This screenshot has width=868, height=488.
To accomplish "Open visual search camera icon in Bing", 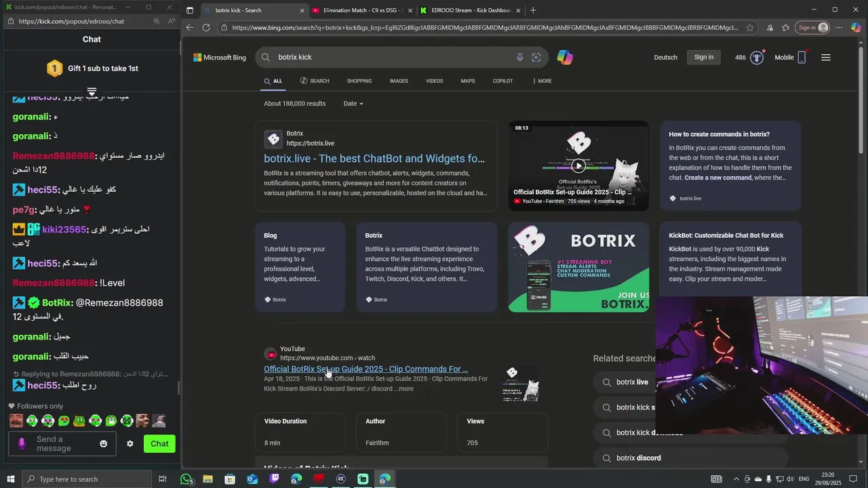I will pyautogui.click(x=536, y=58).
